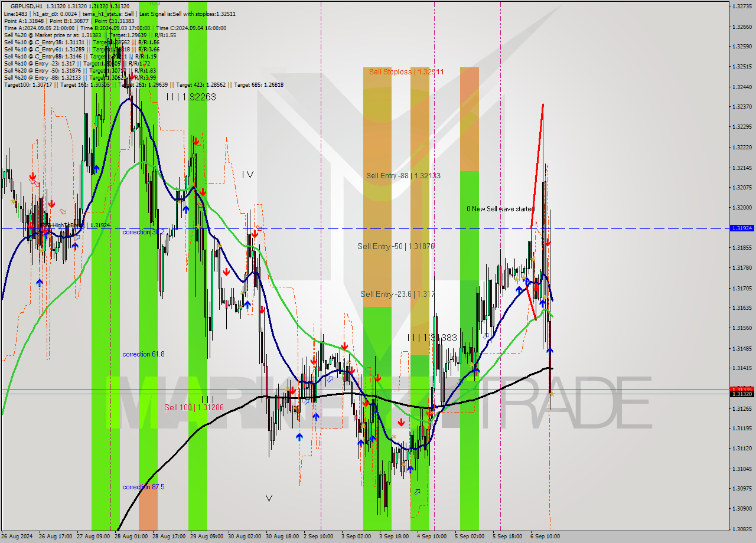Click the blue 1.31924 price marker on axis
The height and width of the screenshot is (543, 756).
pyautogui.click(x=742, y=228)
